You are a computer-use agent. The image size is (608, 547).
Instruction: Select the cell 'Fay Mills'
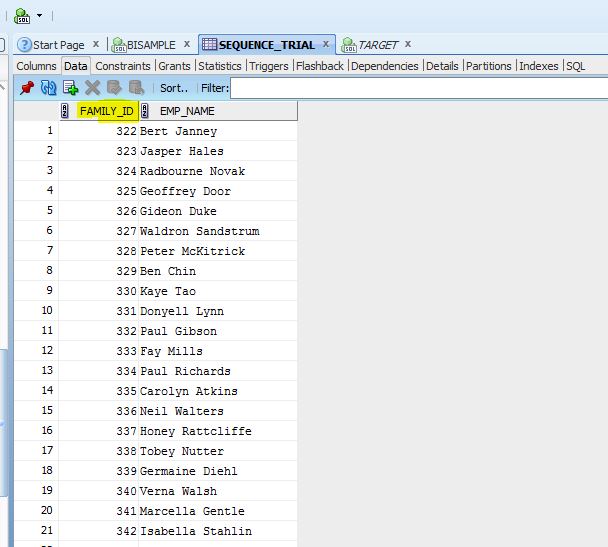(x=218, y=351)
